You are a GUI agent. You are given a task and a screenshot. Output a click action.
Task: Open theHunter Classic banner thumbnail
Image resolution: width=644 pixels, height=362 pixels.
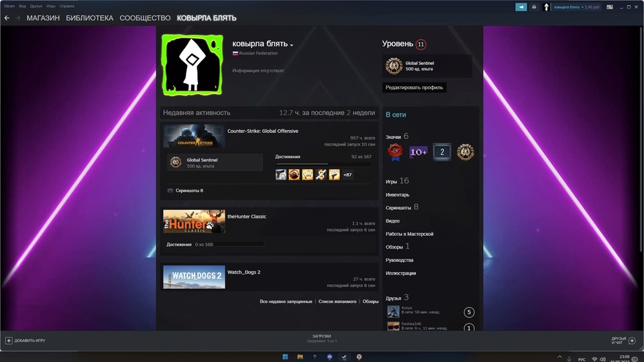(194, 221)
